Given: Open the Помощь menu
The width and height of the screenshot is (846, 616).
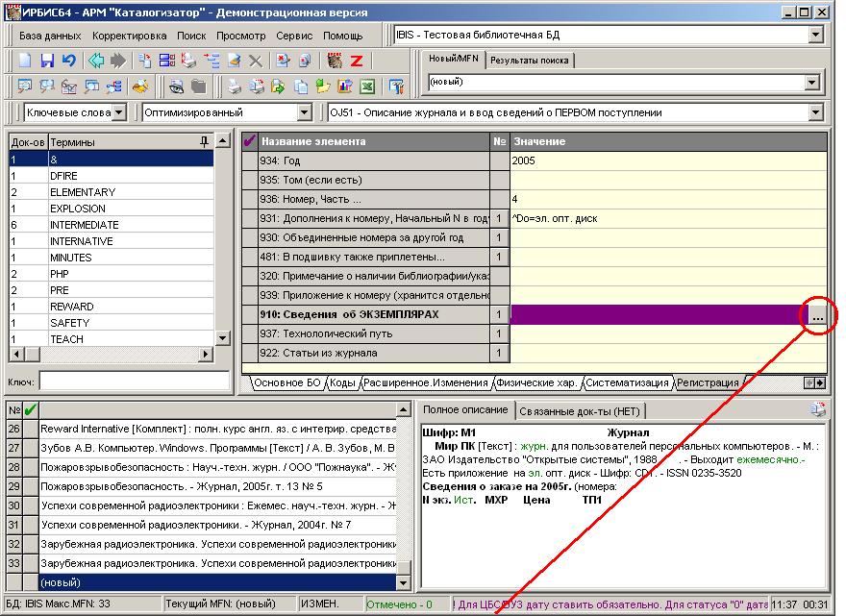Looking at the screenshot, I should pos(343,36).
